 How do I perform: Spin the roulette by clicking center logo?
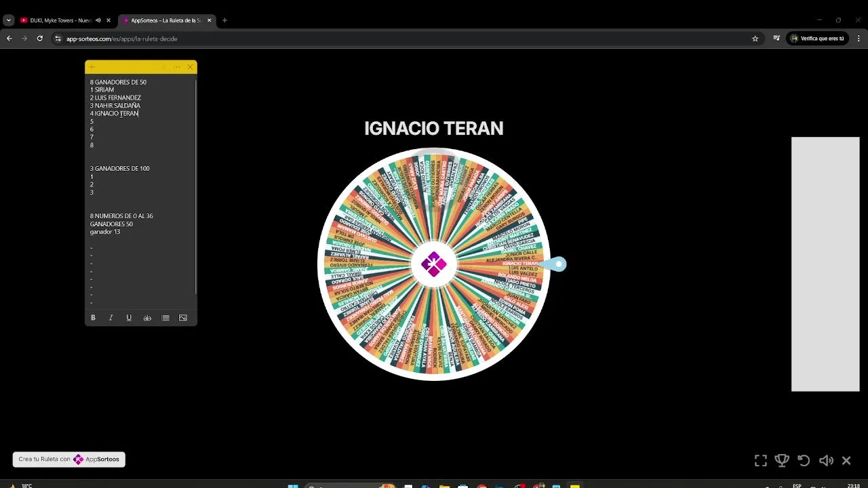[x=434, y=264]
